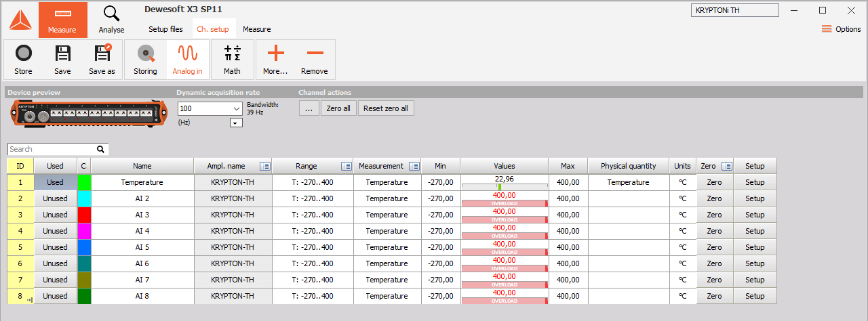This screenshot has height=321, width=868.
Task: Click the Zero all button
Action: click(338, 108)
